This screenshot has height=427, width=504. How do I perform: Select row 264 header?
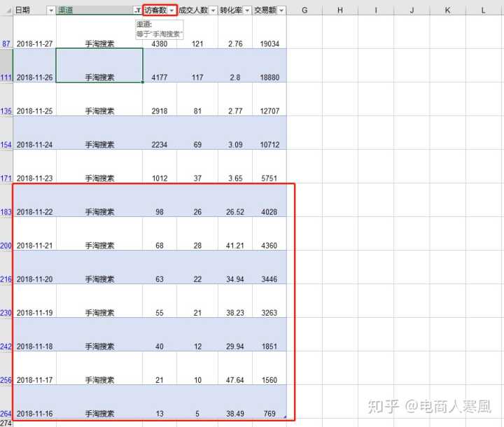pyautogui.click(x=6, y=414)
